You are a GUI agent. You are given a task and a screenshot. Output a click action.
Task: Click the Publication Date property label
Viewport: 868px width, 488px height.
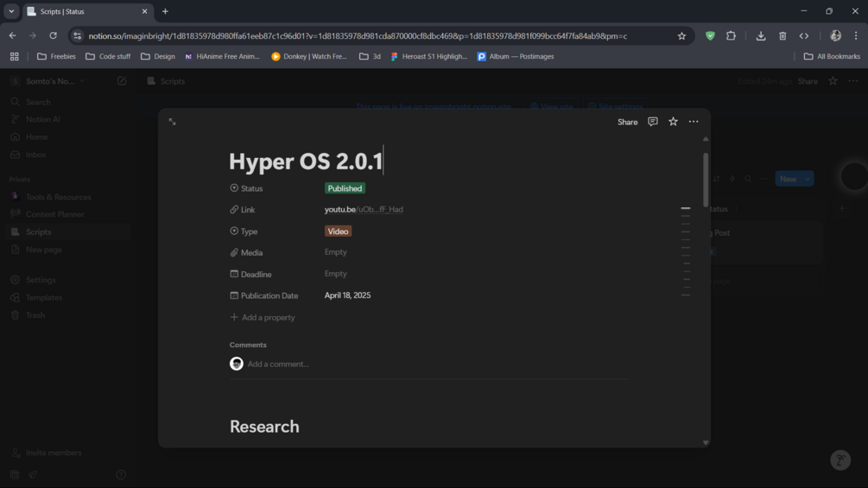pyautogui.click(x=264, y=296)
